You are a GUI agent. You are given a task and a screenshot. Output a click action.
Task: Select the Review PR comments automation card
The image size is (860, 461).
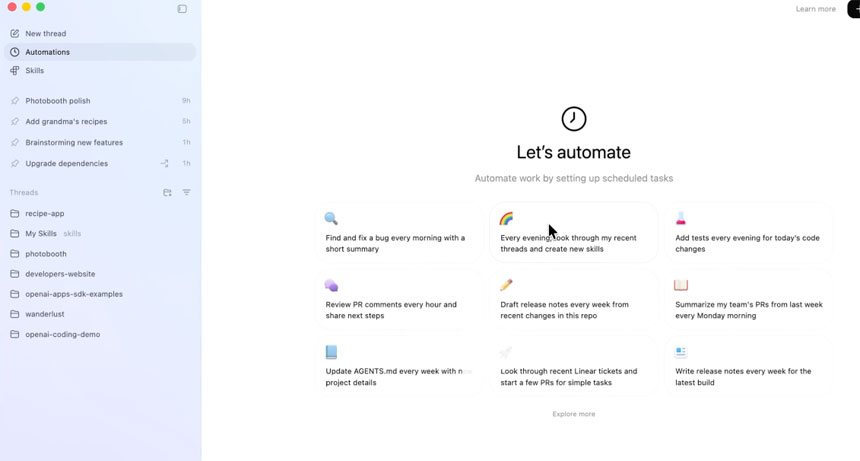click(x=398, y=299)
